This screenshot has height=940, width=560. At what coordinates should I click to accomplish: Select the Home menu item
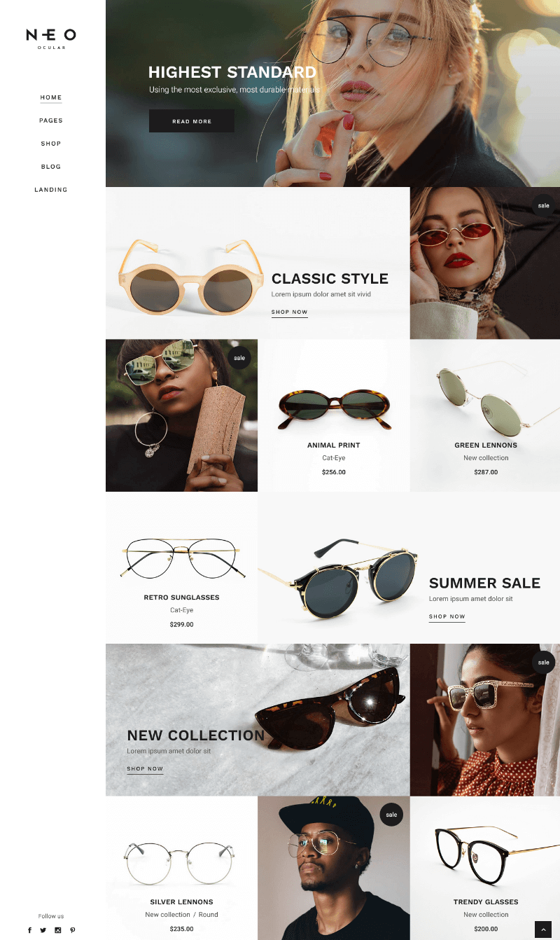coord(51,97)
